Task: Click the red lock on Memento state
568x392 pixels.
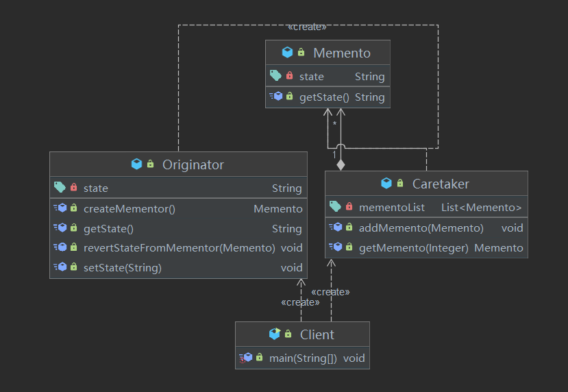Action: (x=289, y=75)
